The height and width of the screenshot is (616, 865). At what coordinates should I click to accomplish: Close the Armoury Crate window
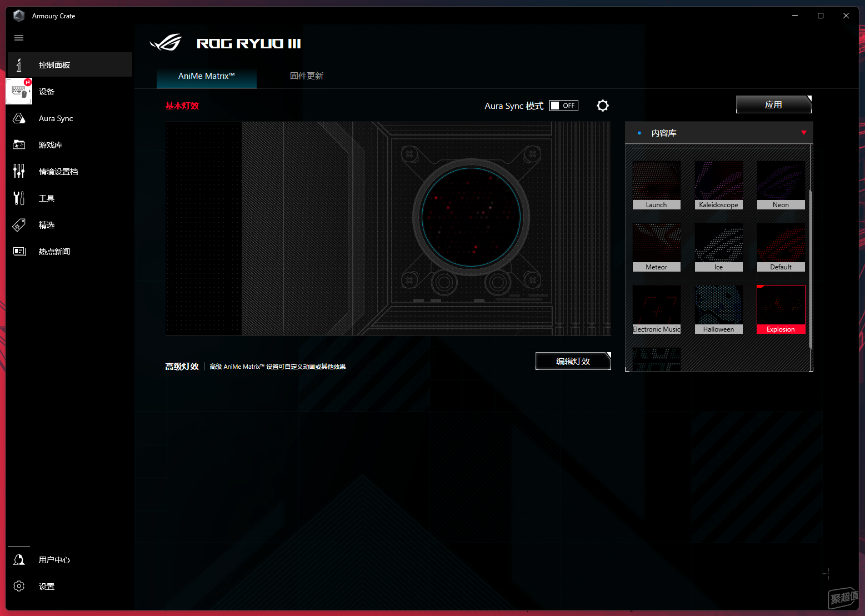click(x=846, y=16)
